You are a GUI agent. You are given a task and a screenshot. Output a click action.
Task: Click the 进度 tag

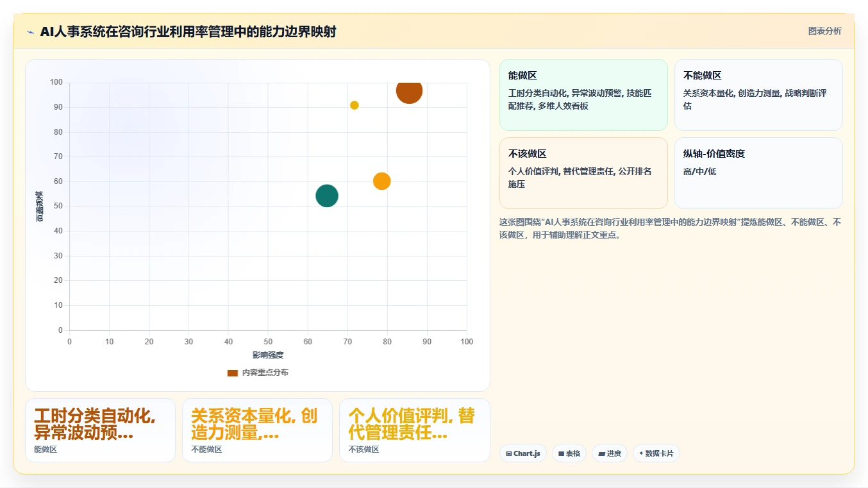point(610,453)
